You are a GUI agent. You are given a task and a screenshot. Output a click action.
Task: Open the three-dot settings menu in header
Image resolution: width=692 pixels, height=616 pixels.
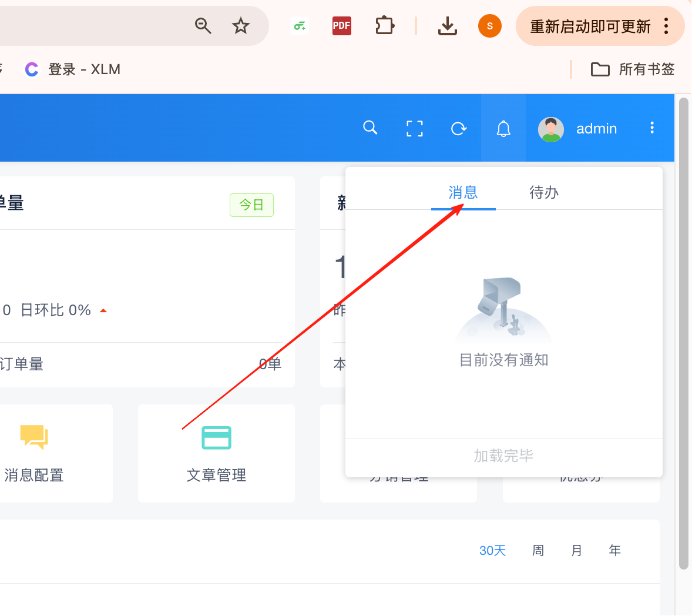652,128
